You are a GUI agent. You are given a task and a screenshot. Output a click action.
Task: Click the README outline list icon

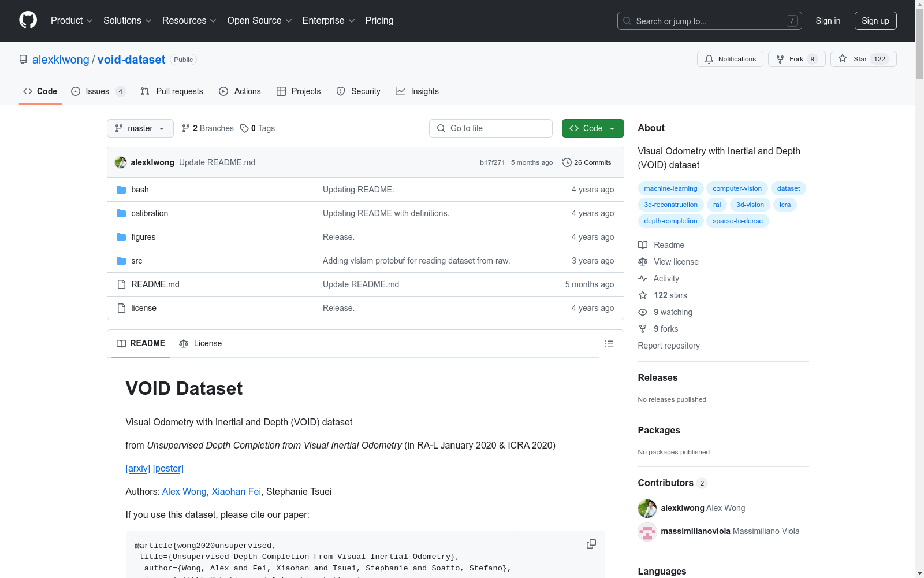tap(609, 344)
